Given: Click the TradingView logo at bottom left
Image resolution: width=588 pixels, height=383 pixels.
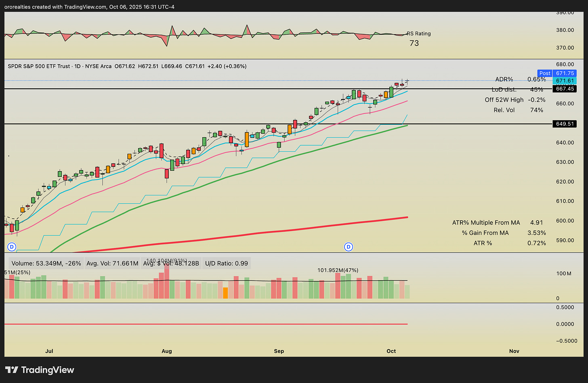Looking at the screenshot, I should 40,370.
